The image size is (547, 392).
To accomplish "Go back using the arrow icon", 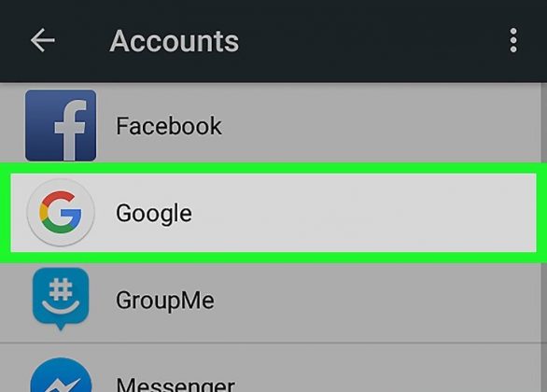I will [x=43, y=40].
